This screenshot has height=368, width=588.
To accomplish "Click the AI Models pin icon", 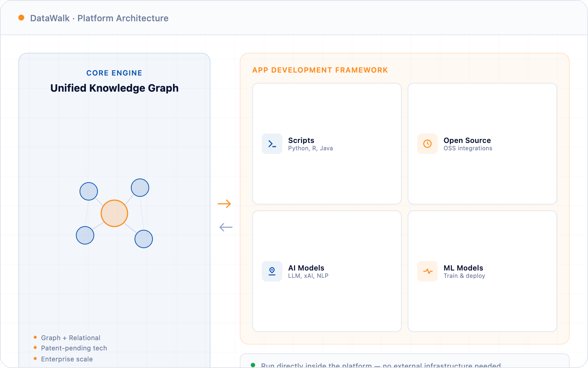I will 272,271.
